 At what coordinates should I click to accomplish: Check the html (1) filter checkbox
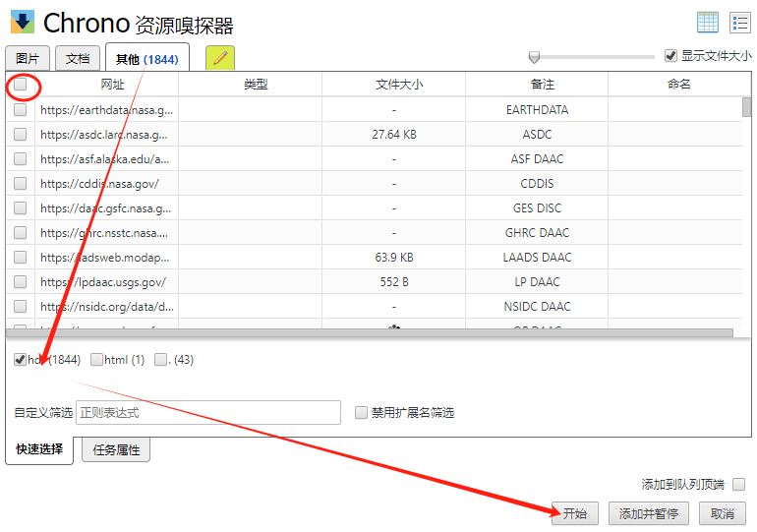pos(96,360)
